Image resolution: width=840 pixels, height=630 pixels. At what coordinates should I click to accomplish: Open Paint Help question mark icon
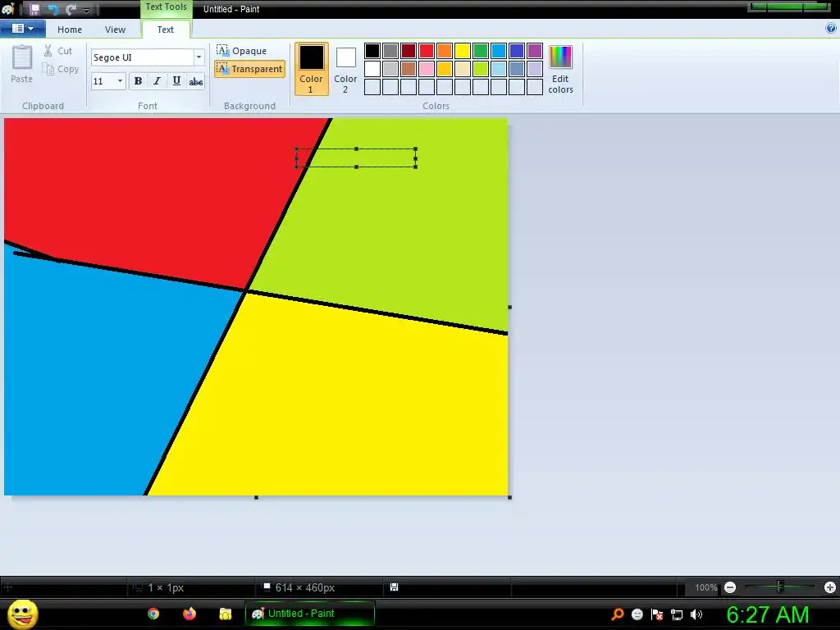831,29
